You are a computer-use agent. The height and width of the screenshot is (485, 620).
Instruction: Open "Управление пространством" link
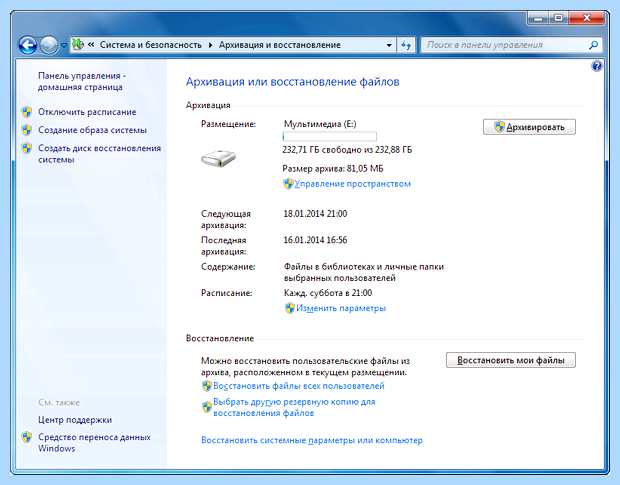353,184
